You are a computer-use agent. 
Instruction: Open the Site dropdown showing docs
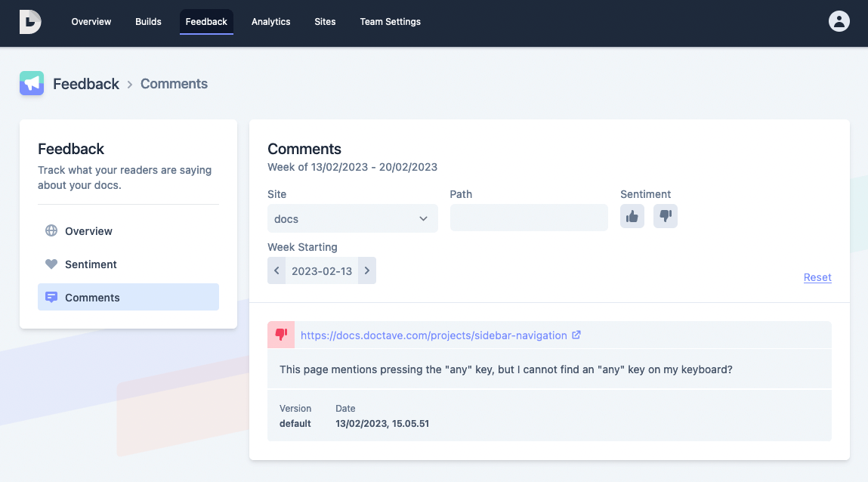point(352,218)
